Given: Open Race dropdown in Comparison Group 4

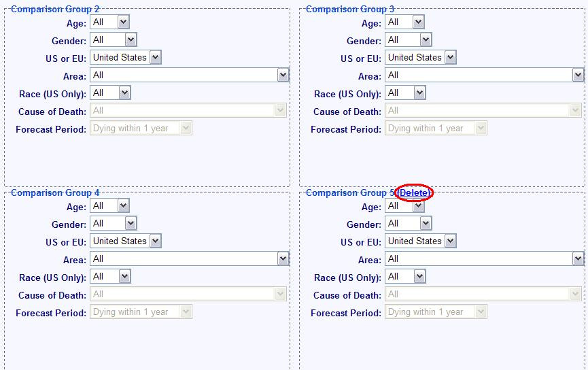Looking at the screenshot, I should 110,277.
